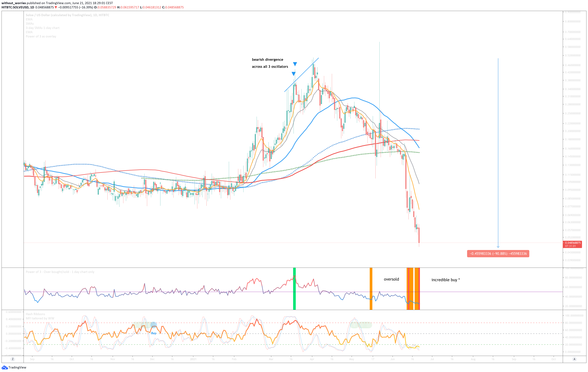
Task: Click the Apr label on the time axis
Action: pos(312,359)
